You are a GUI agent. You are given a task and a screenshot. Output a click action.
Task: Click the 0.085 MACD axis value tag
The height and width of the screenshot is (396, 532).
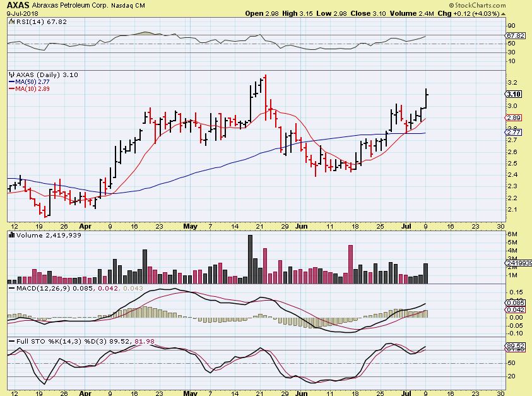(516, 303)
